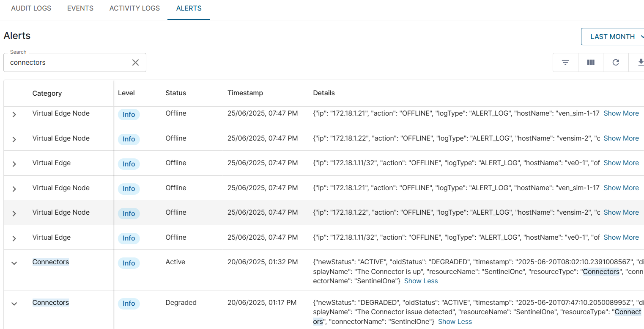Click into the Search input field
The height and width of the screenshot is (329, 644).
68,62
